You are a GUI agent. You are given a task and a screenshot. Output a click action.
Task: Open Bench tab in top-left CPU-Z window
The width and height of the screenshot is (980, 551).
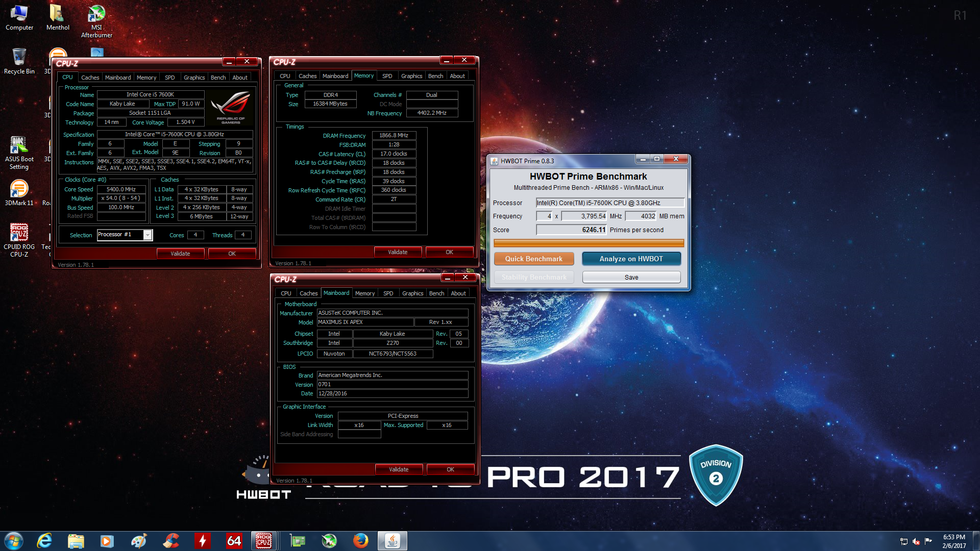[x=218, y=78]
